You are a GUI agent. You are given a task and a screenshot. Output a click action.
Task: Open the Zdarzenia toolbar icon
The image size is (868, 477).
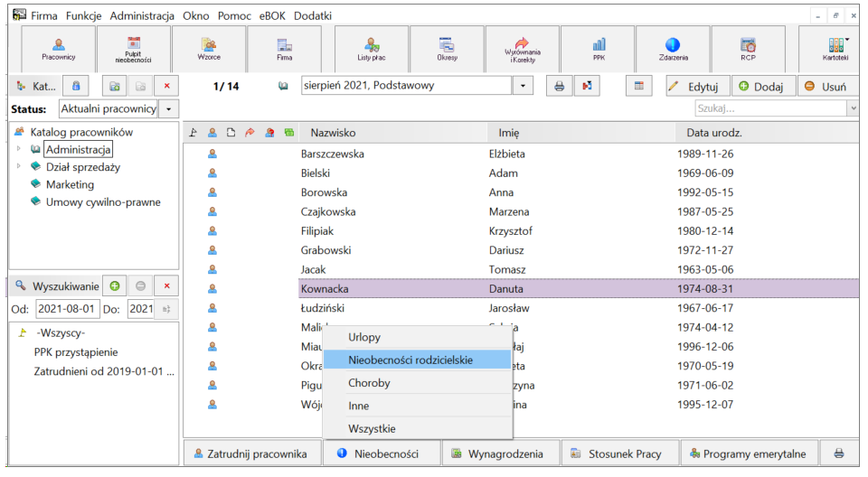673,49
